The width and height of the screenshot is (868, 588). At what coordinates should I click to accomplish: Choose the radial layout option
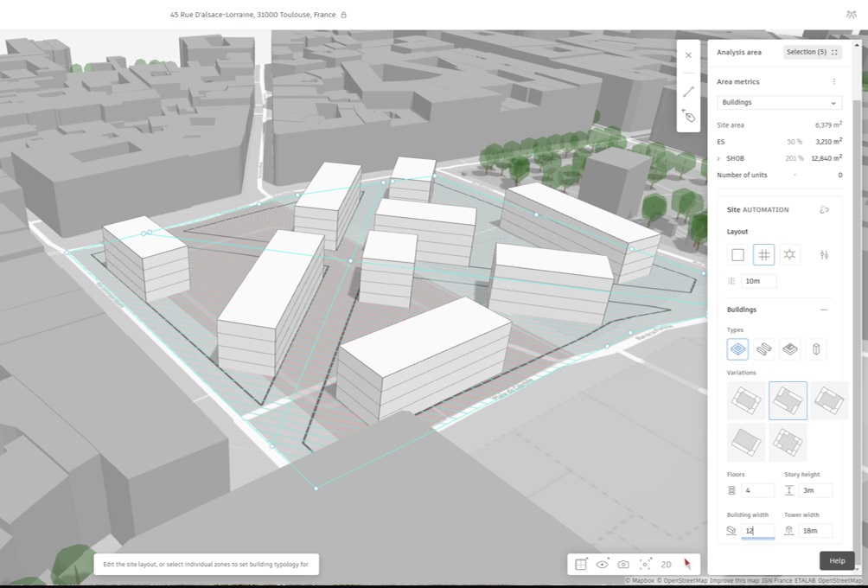790,254
